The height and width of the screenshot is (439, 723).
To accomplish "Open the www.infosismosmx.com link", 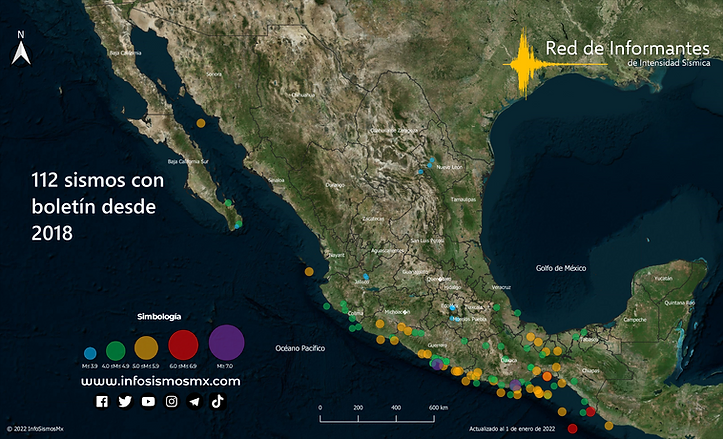I will [160, 381].
